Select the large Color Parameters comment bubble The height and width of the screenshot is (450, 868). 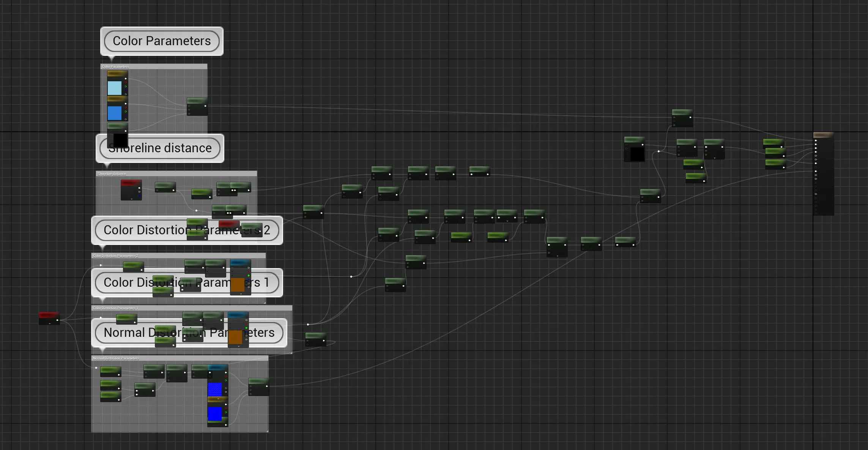[x=162, y=41]
